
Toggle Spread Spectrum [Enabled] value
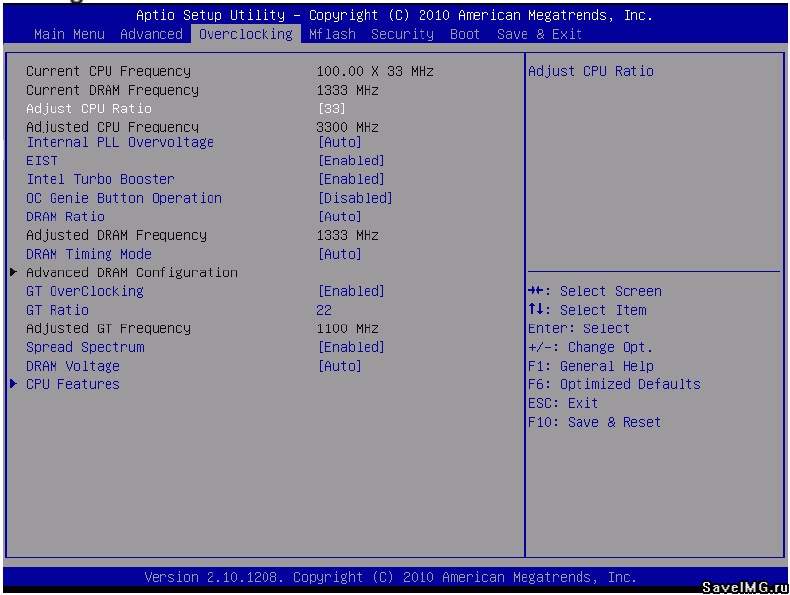[351, 347]
